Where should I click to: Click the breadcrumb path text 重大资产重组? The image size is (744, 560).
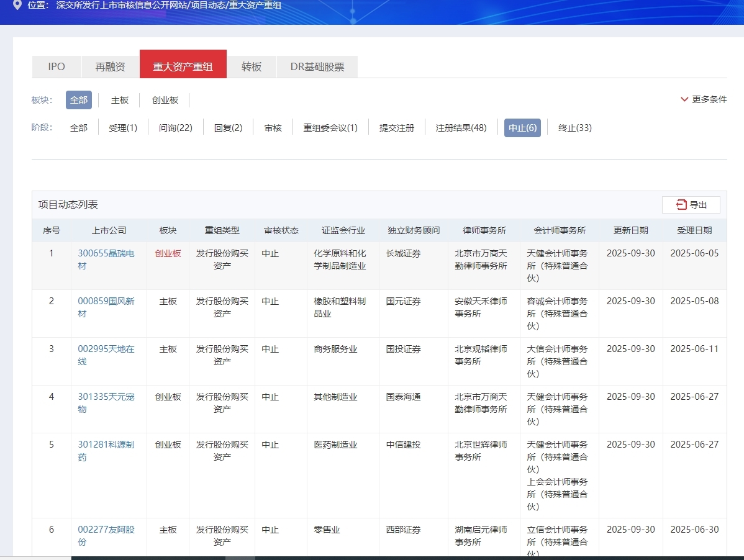[255, 5]
